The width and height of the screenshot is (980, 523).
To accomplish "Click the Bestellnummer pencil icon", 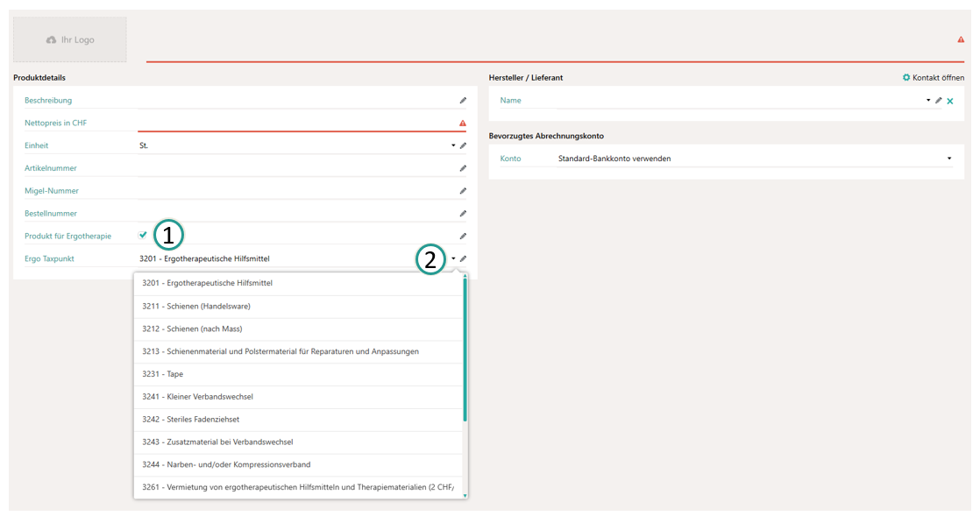I will pos(463,214).
